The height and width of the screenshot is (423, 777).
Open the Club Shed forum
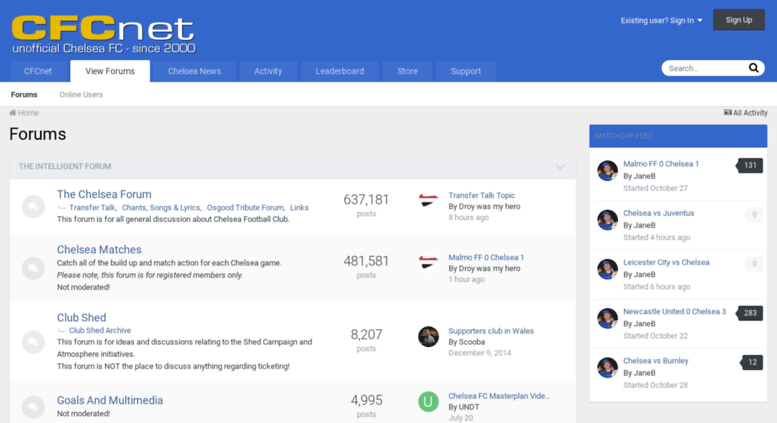tap(81, 317)
